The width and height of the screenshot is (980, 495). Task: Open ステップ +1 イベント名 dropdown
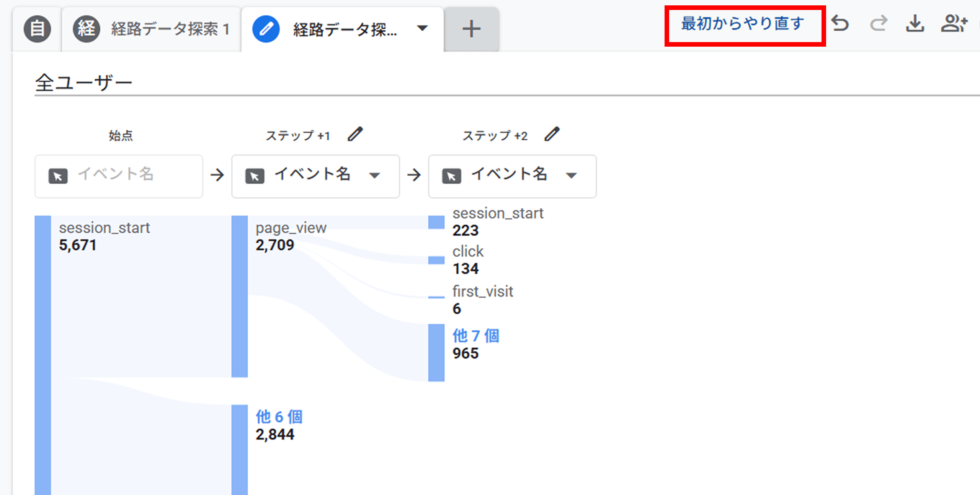coord(315,176)
